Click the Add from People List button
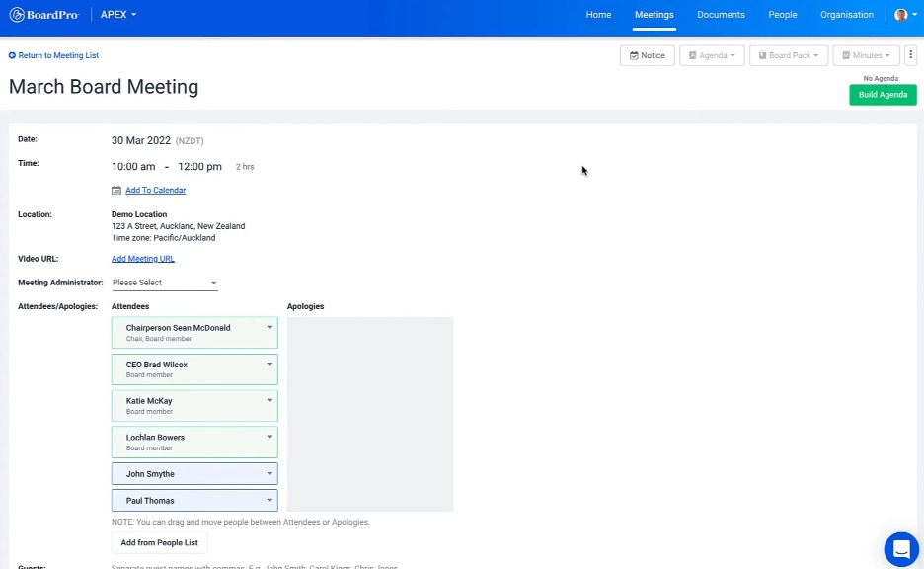 tap(159, 542)
